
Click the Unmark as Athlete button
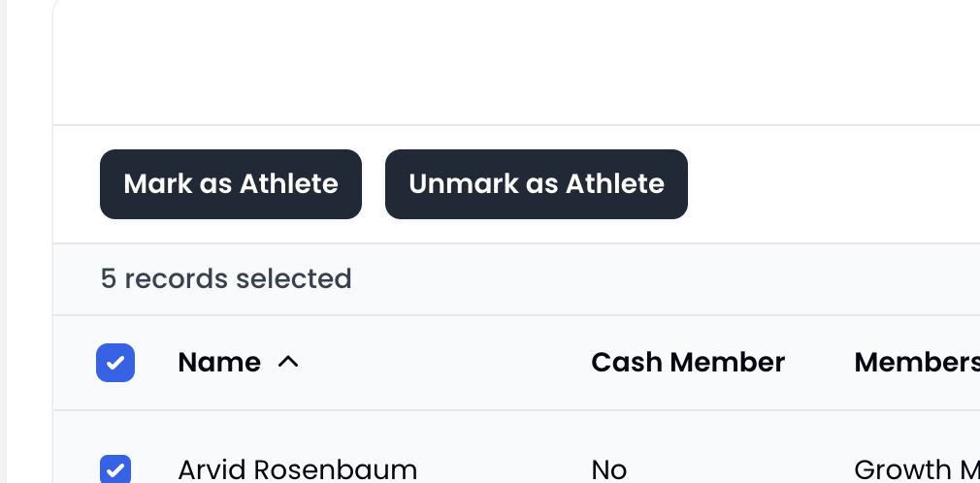537,184
